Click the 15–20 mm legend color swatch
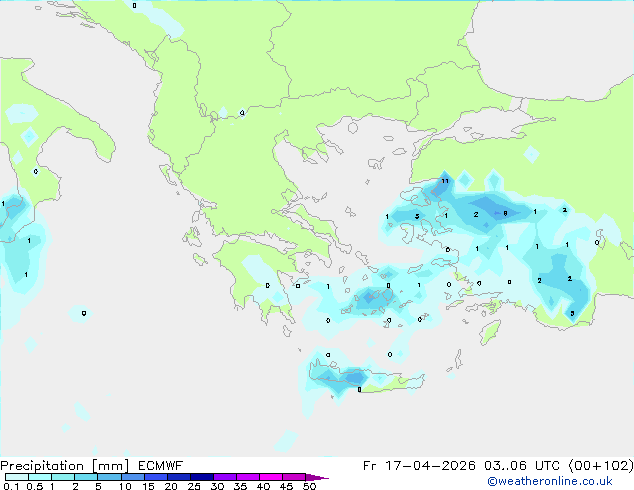This screenshot has height=490, width=634. (156, 477)
